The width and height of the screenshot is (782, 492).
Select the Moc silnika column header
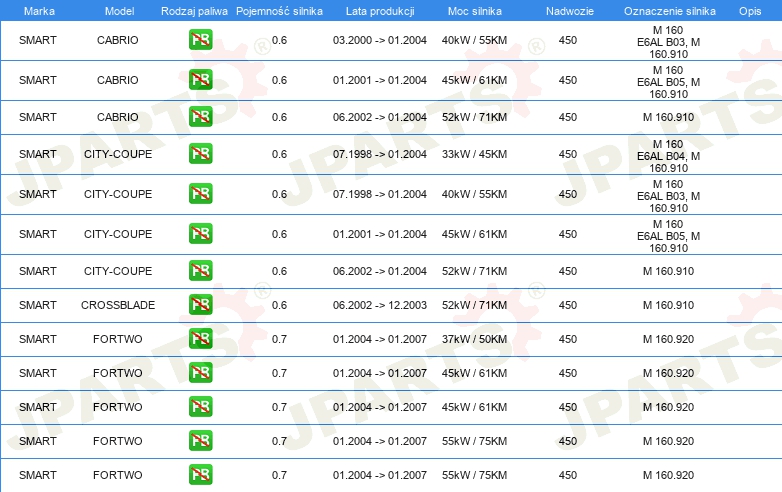point(474,11)
